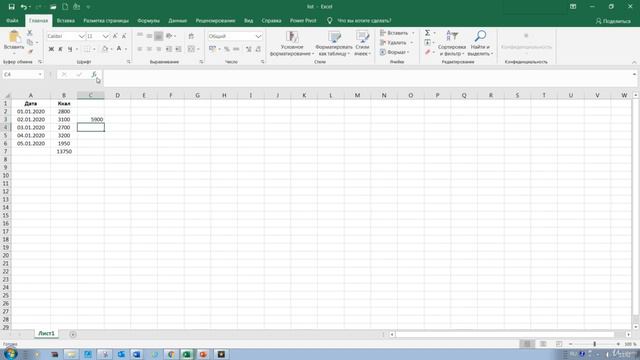Click the Стили ячеек button
Screen dimensions: 640x360
point(362,43)
